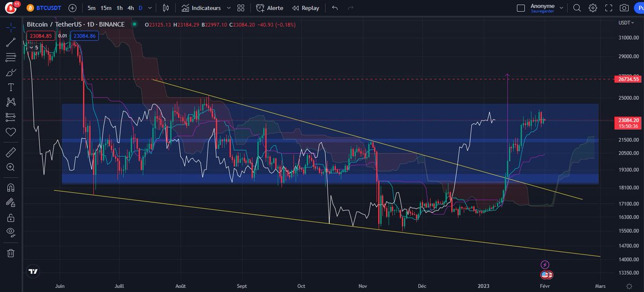Expand the collapsed indicators legend showing 5
This screenshot has width=644, height=292.
33,47
